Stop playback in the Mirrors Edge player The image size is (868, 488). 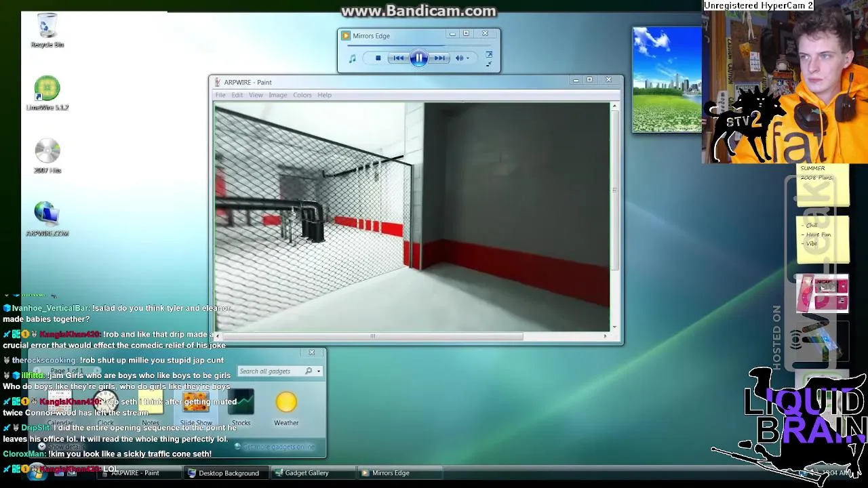(378, 58)
